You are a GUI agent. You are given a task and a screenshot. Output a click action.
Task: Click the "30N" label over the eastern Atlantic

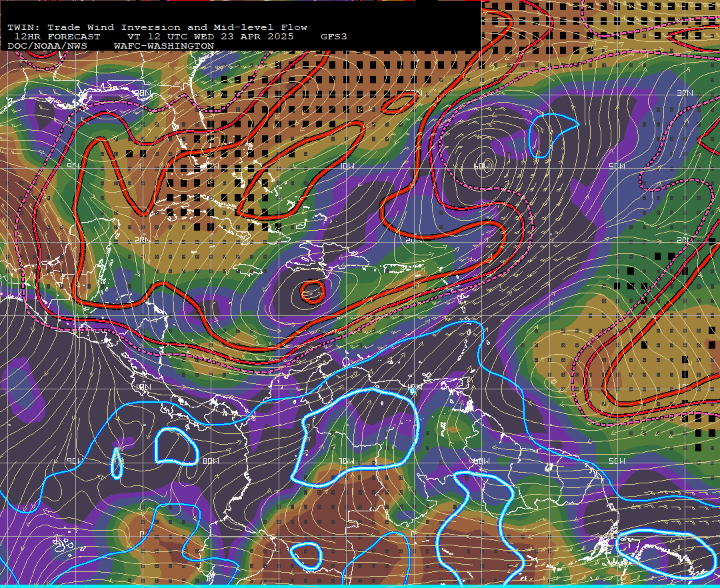tap(685, 93)
